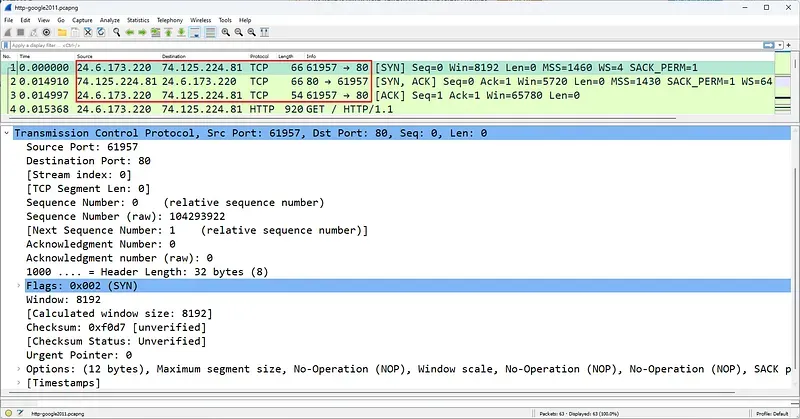Open display filter history dropdown
The image size is (800, 419).
tap(780, 45)
